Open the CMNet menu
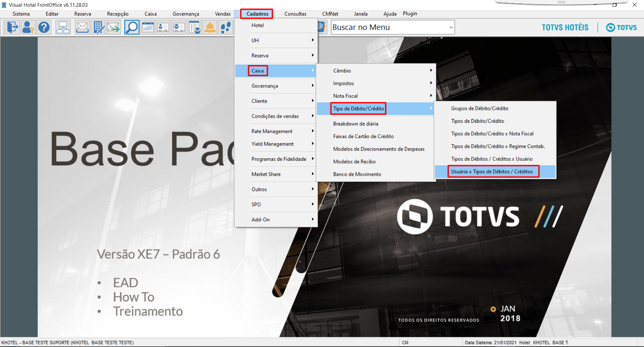 (330, 14)
